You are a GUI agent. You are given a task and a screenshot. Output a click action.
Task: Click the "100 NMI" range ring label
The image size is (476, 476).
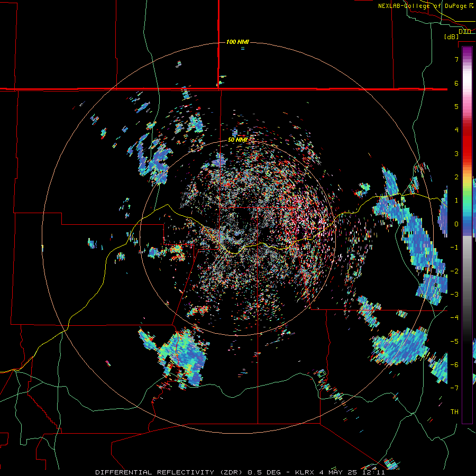click(x=237, y=42)
